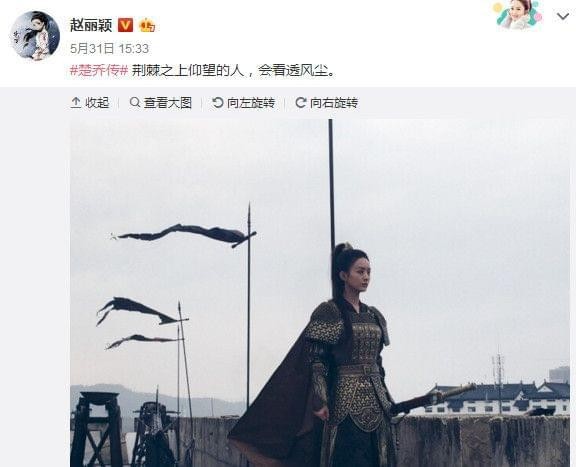576x467 pixels.
Task: Click the orange verified V badge
Action: tap(125, 25)
